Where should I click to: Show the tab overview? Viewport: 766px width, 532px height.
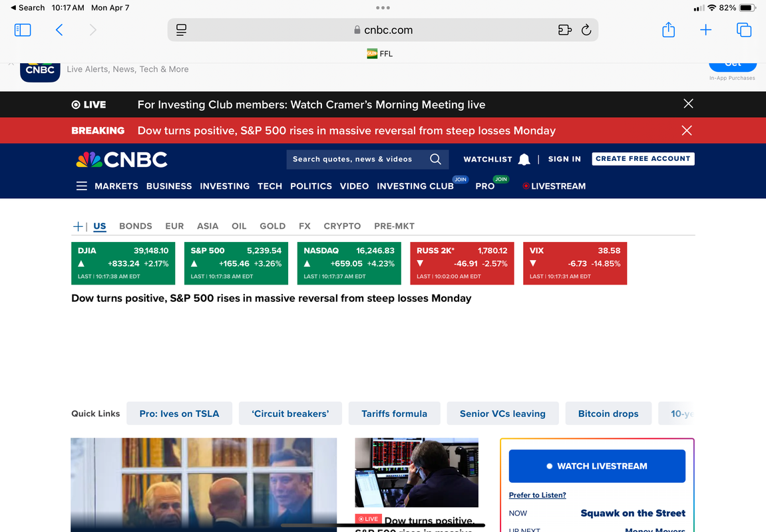click(x=743, y=31)
